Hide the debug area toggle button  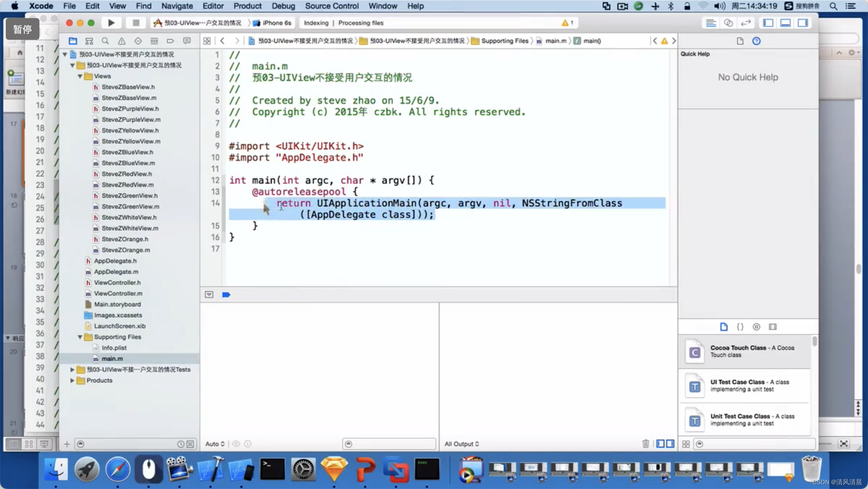(209, 294)
